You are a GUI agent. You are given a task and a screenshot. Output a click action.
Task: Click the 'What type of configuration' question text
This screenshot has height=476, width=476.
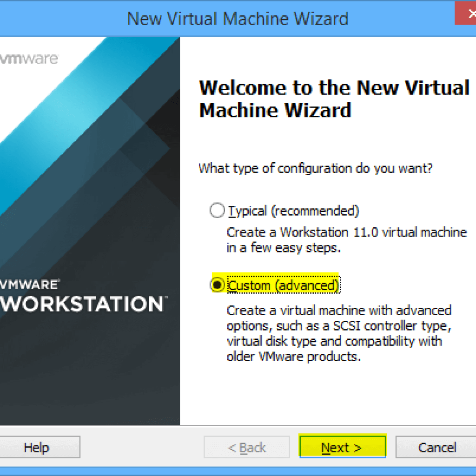point(316,168)
